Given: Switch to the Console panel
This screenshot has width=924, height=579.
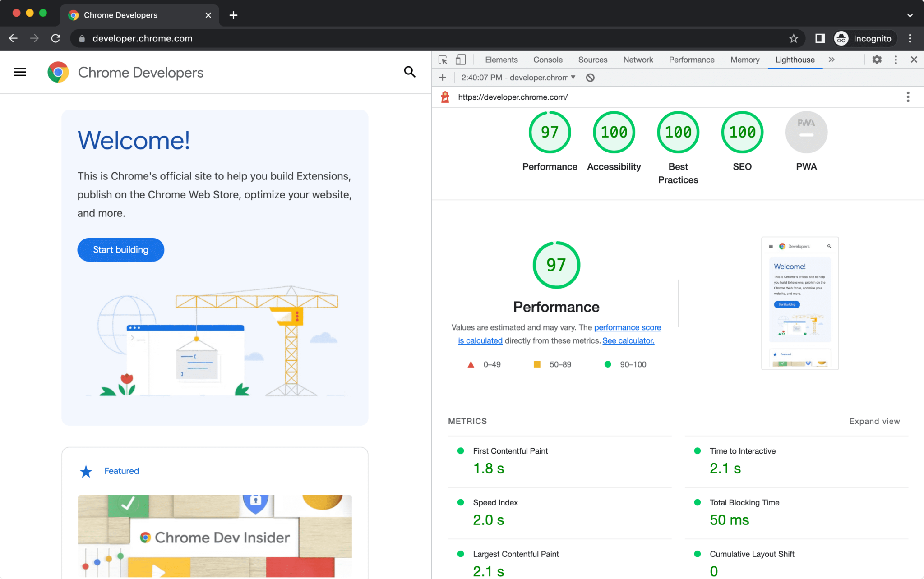Looking at the screenshot, I should [548, 59].
